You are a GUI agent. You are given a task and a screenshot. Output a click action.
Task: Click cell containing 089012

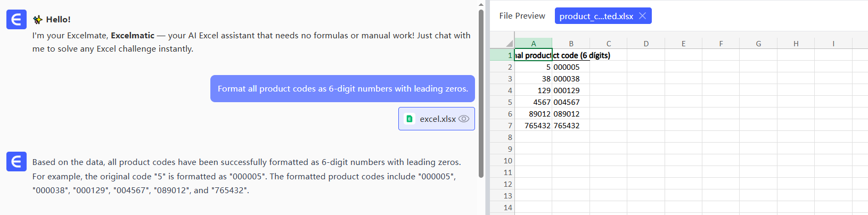(570, 114)
